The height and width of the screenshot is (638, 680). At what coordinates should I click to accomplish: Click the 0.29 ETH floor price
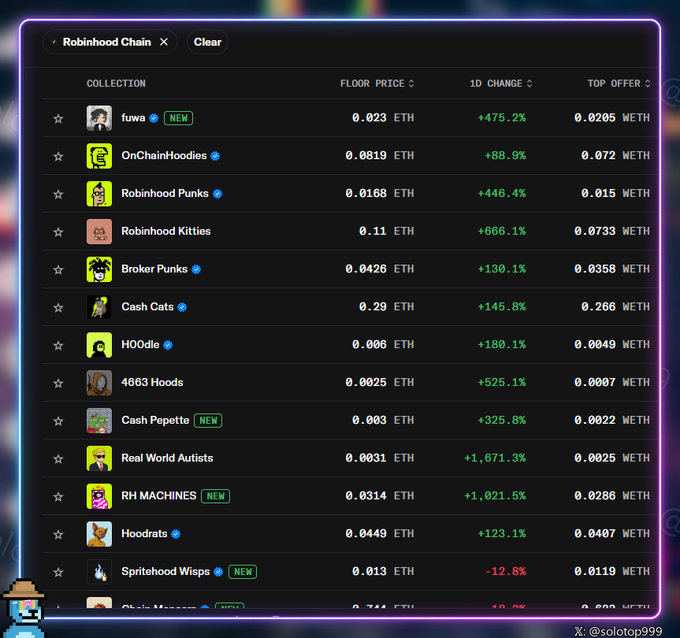click(386, 307)
